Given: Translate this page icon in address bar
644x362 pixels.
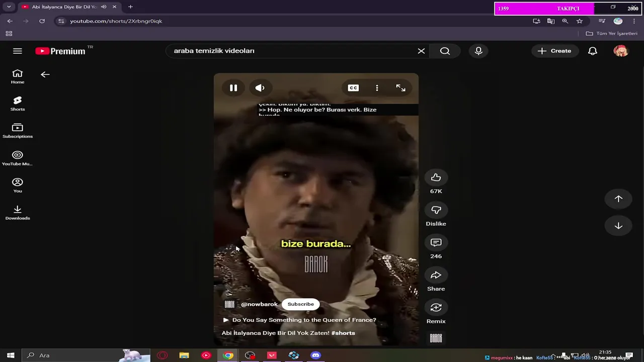Looking at the screenshot, I should click(551, 21).
